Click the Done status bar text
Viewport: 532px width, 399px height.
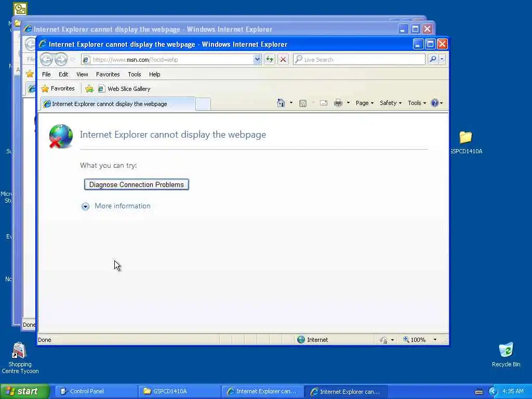point(45,340)
